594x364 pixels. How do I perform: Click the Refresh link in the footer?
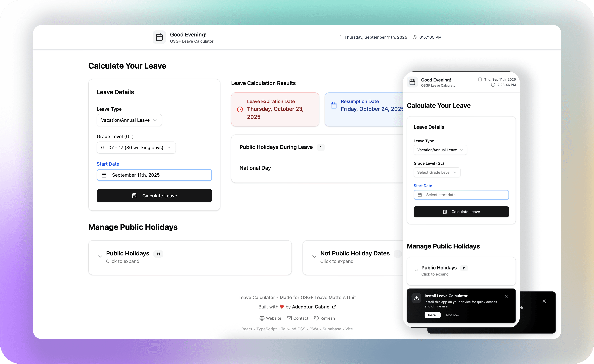[324, 318]
